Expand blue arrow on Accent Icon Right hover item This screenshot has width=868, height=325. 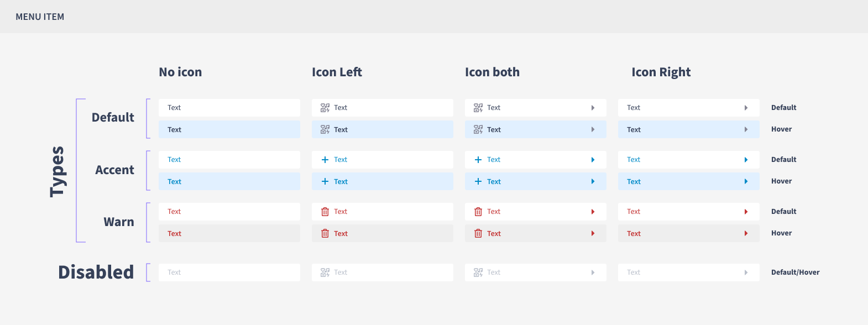pyautogui.click(x=746, y=182)
